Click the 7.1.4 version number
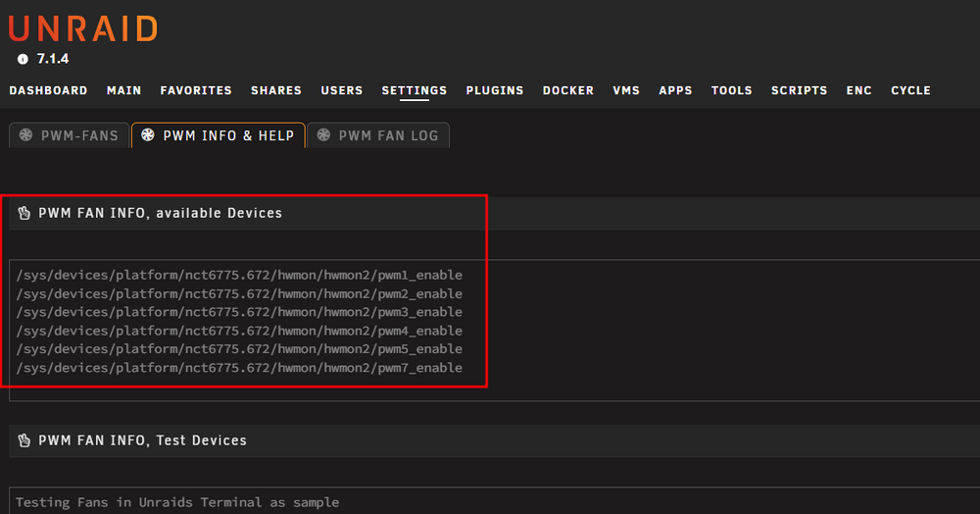Image resolution: width=980 pixels, height=514 pixels. tap(53, 59)
